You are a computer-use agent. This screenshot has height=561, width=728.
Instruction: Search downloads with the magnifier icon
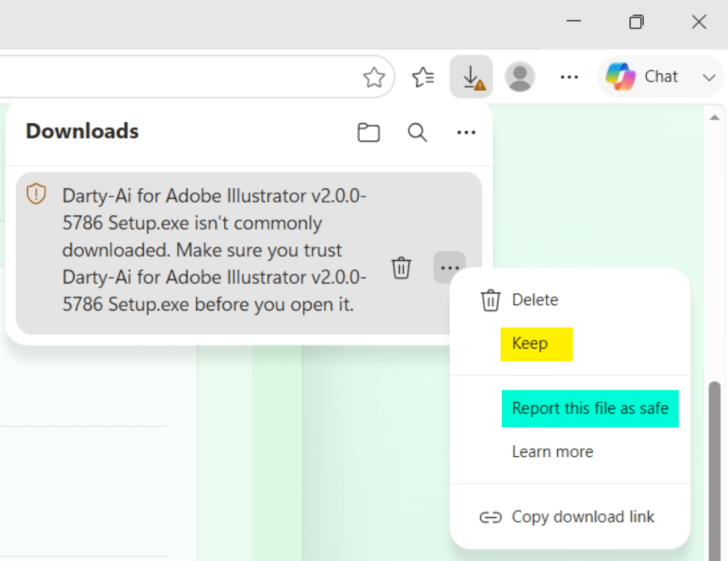(x=418, y=132)
